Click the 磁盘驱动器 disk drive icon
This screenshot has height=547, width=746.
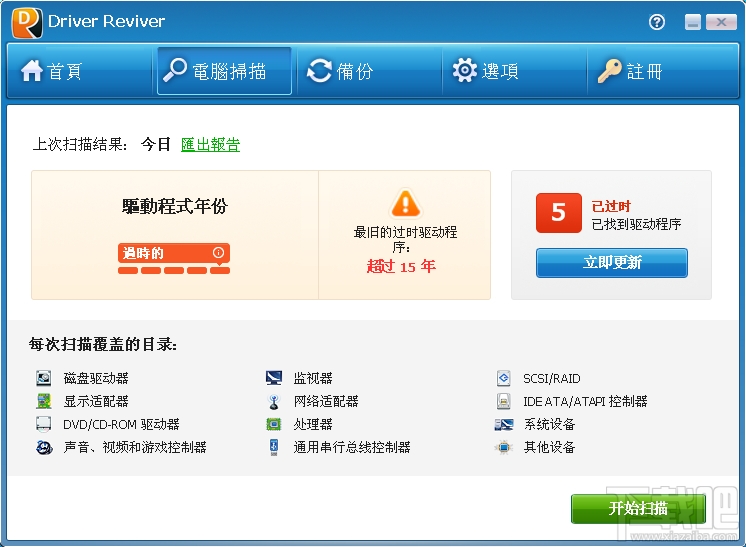(x=43, y=378)
